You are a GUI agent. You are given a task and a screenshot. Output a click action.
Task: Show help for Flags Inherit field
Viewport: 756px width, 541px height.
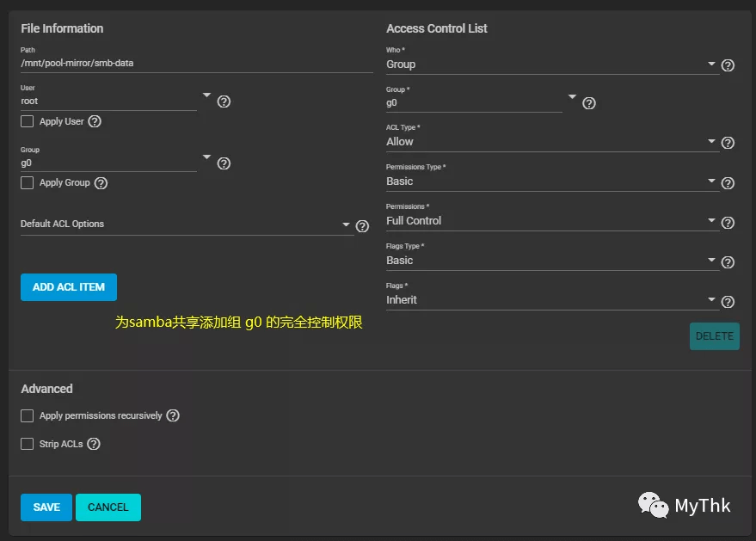pyautogui.click(x=728, y=302)
